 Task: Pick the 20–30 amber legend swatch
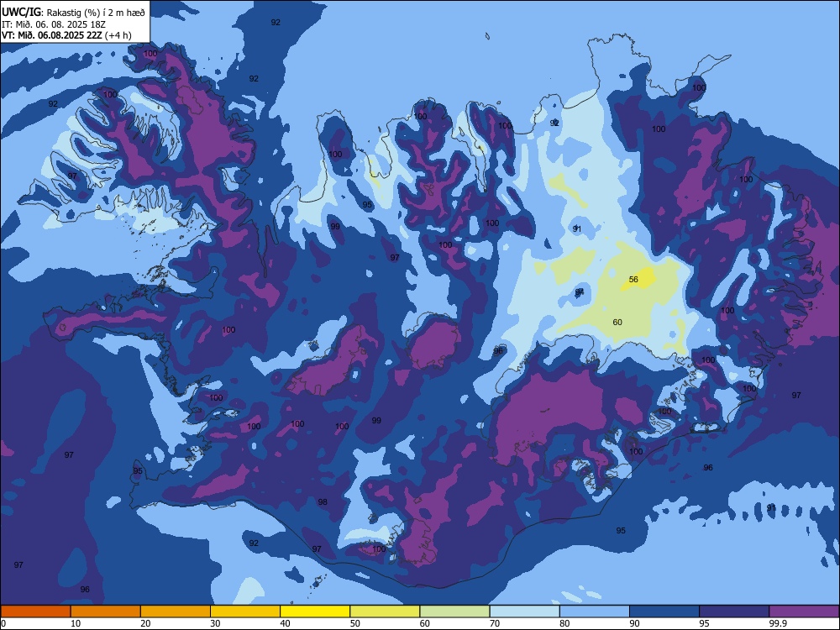click(x=176, y=612)
